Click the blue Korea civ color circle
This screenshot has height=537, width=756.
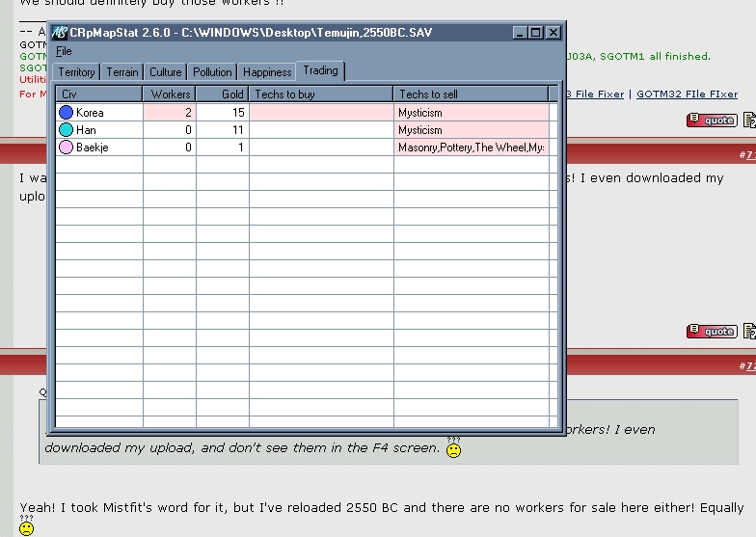67,113
